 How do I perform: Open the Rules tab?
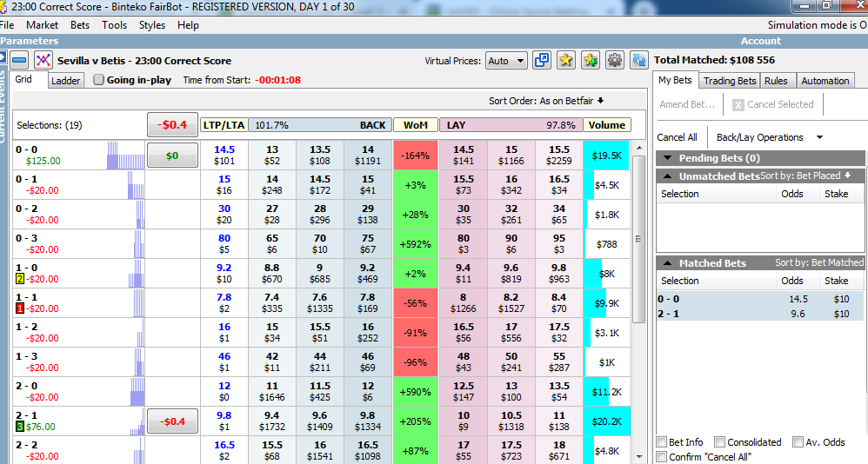point(776,81)
